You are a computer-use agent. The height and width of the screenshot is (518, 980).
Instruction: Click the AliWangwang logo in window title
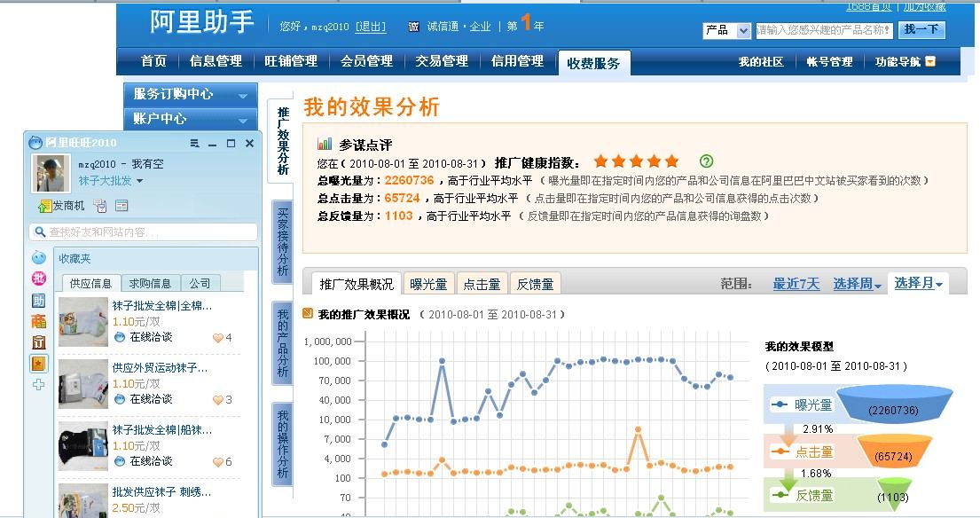35,143
